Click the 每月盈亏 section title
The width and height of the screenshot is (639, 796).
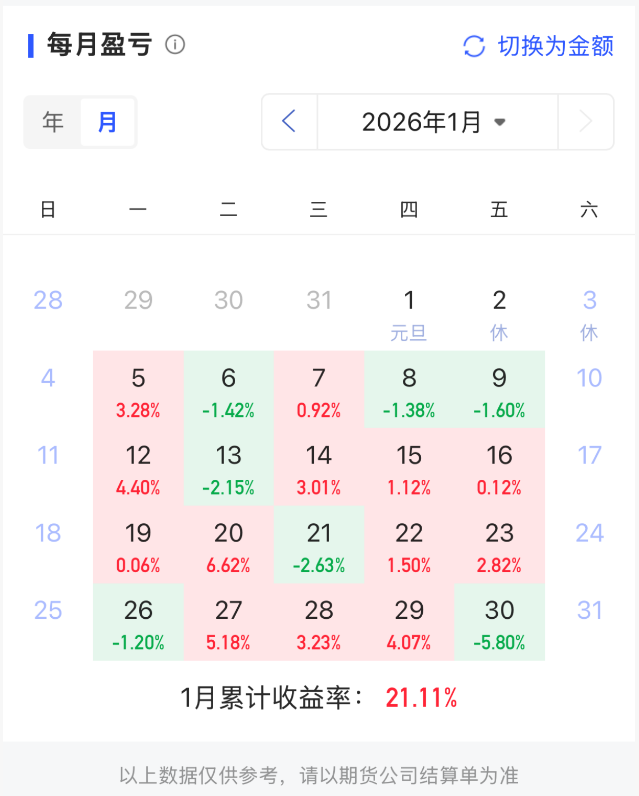tap(99, 45)
